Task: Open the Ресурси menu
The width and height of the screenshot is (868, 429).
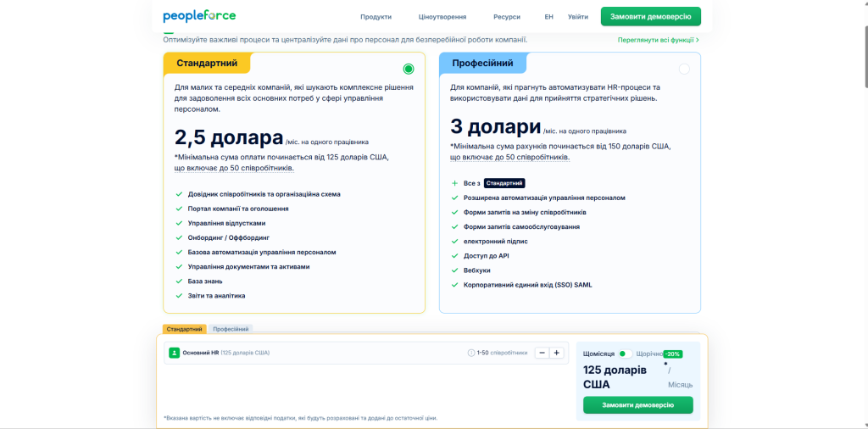Action: coord(506,17)
